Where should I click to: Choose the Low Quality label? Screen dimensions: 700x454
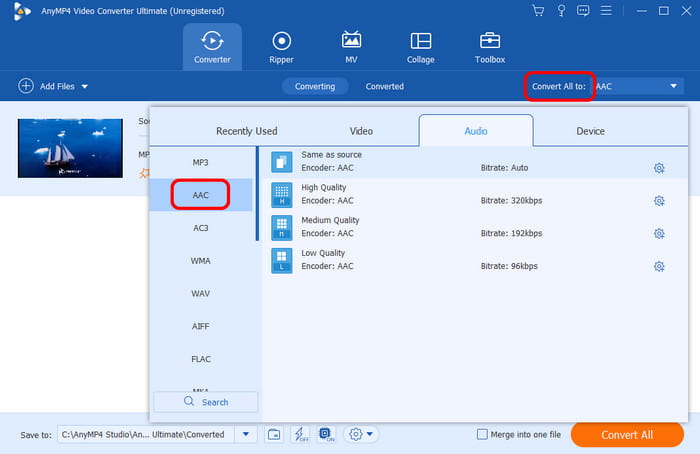coord(323,253)
